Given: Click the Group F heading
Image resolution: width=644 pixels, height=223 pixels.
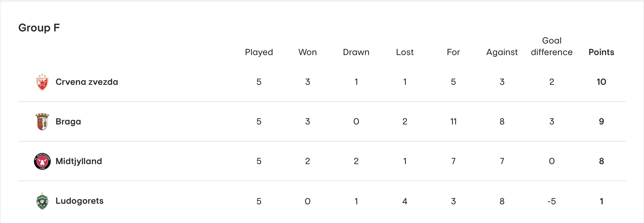Looking at the screenshot, I should (39, 28).
